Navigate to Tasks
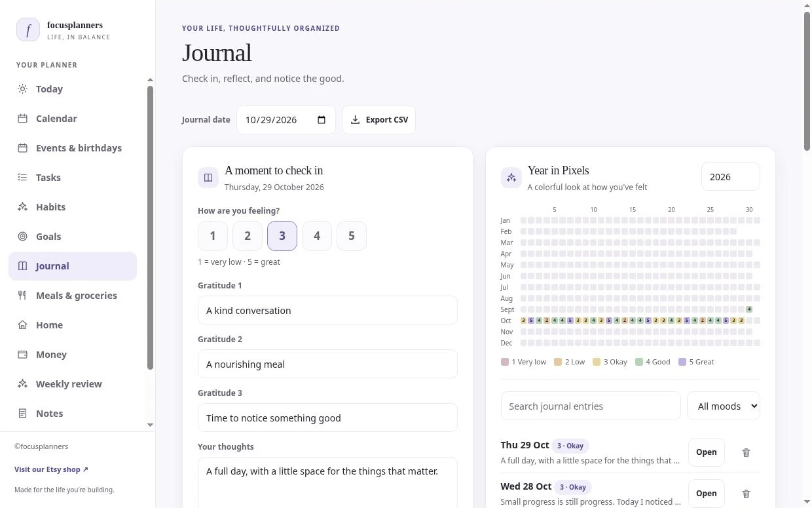 [x=73, y=178]
